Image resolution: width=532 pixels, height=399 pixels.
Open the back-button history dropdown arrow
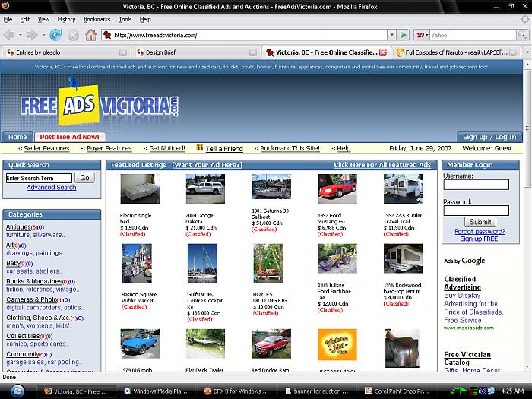point(21,35)
